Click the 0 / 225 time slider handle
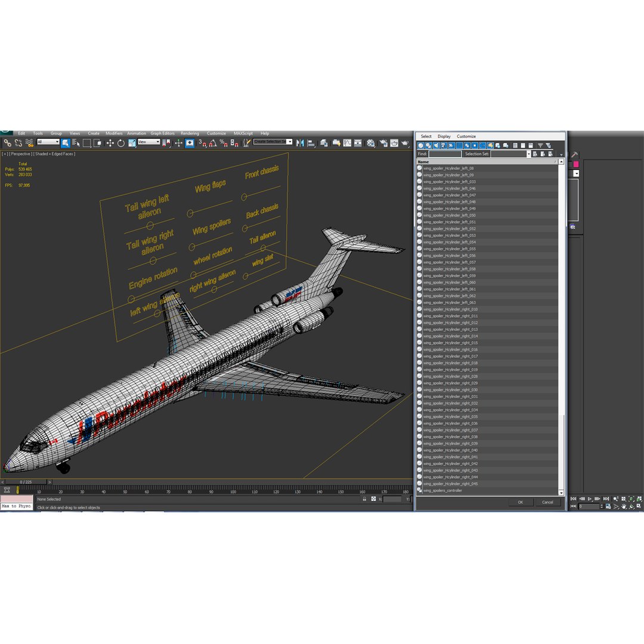Viewport: 644px width, 644px height. [x=26, y=482]
